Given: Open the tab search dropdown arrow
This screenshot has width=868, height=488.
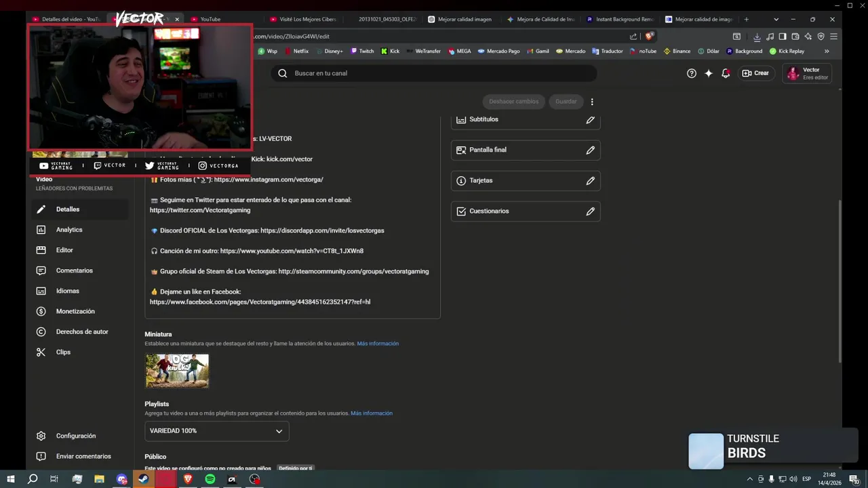Looking at the screenshot, I should coord(776,19).
